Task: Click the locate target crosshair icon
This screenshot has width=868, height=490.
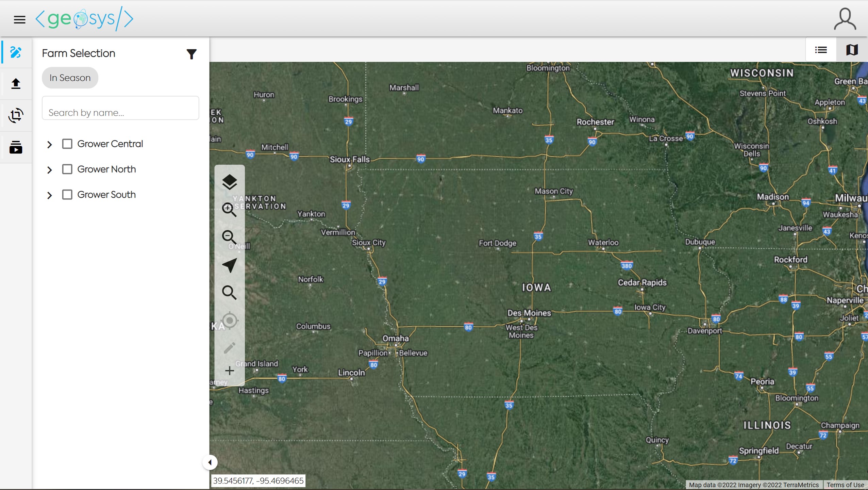Action: [230, 321]
